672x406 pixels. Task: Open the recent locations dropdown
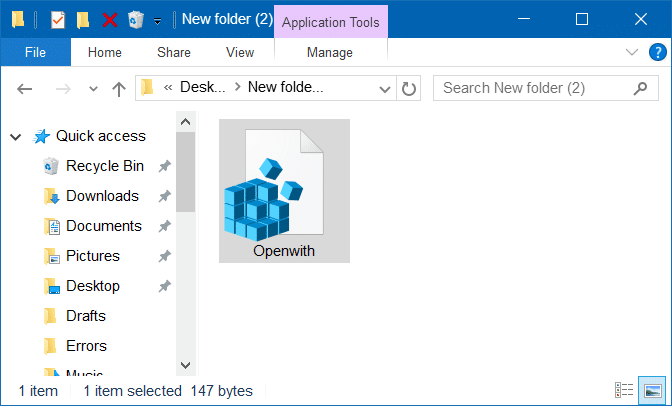pos(93,89)
